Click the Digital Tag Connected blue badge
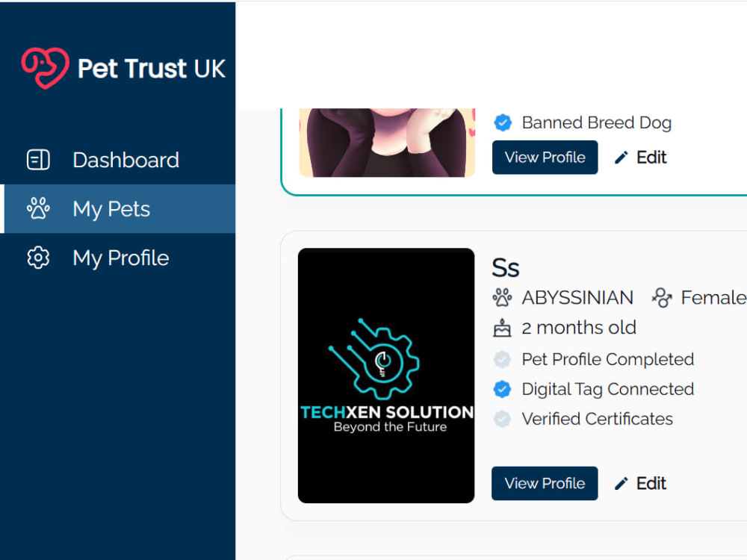 pos(502,389)
